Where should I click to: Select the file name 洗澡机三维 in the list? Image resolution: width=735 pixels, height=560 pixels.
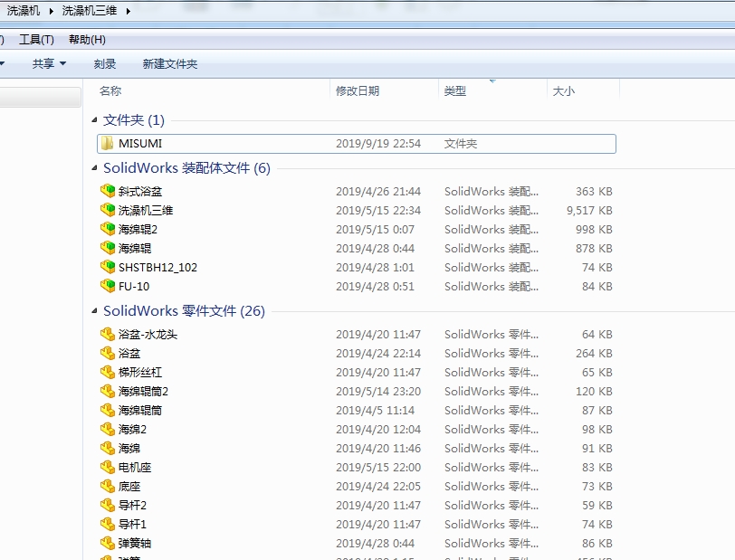pyautogui.click(x=146, y=211)
